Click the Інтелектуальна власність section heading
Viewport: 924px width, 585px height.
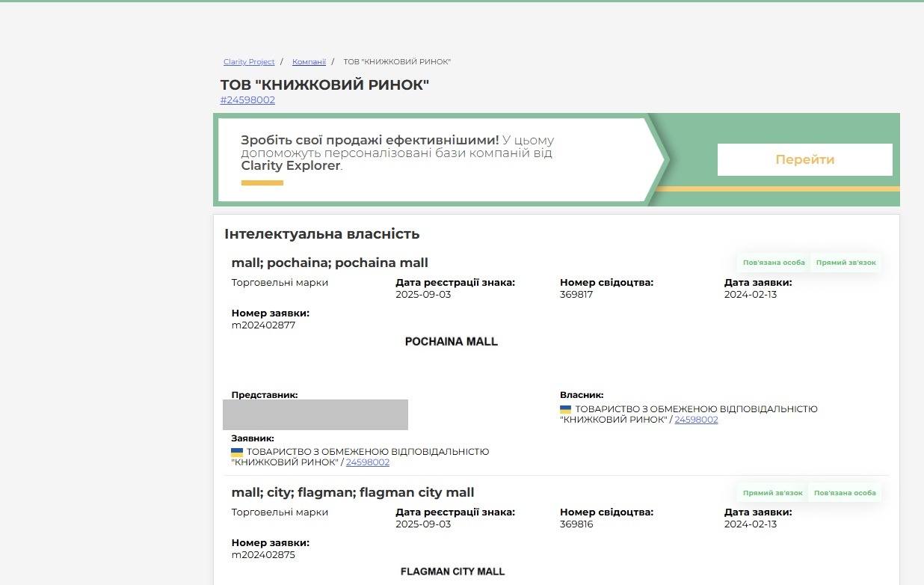322,234
